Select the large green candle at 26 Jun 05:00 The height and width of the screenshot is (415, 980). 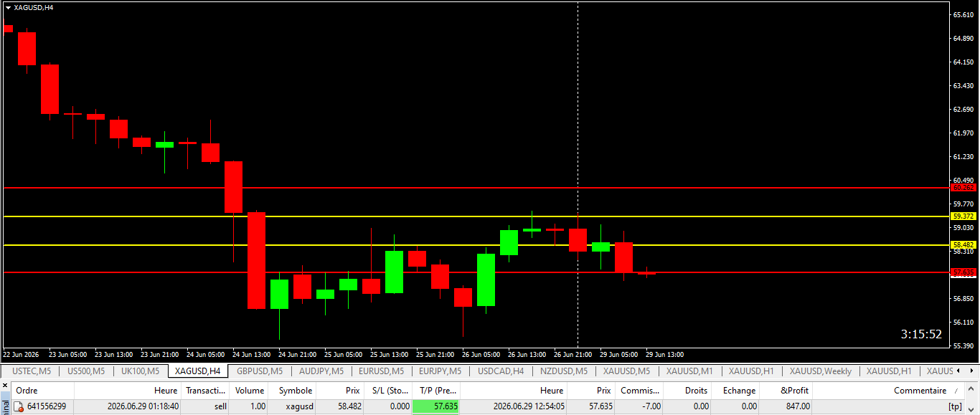click(x=486, y=280)
